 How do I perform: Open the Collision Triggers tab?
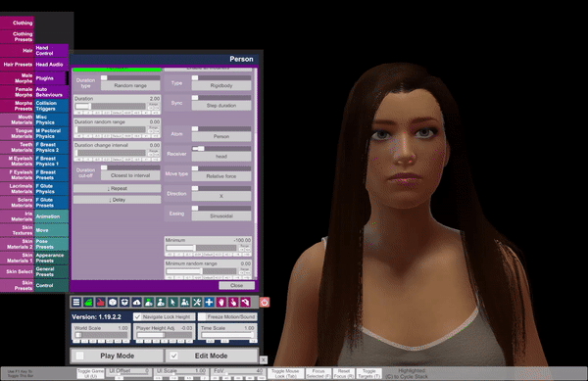coord(51,106)
